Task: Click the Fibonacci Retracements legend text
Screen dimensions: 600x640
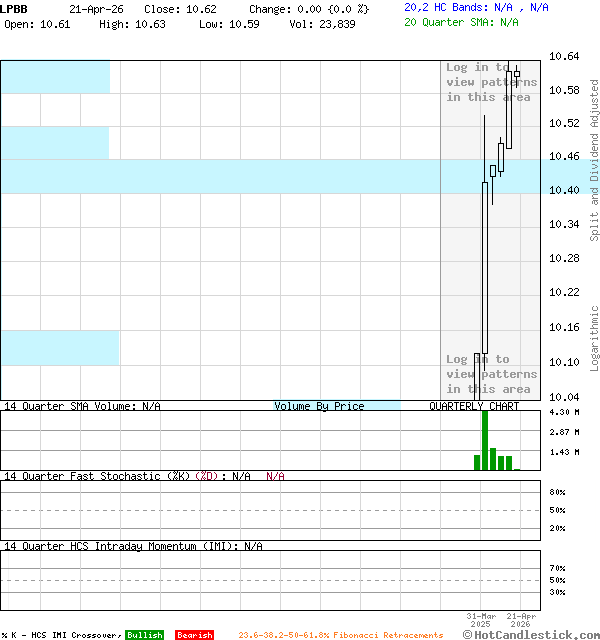Action: click(x=340, y=635)
